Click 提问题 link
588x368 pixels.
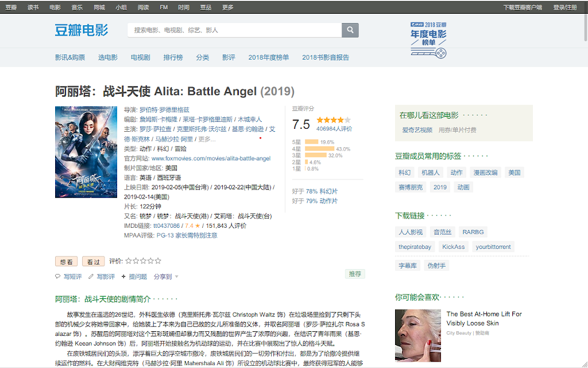[138, 277]
